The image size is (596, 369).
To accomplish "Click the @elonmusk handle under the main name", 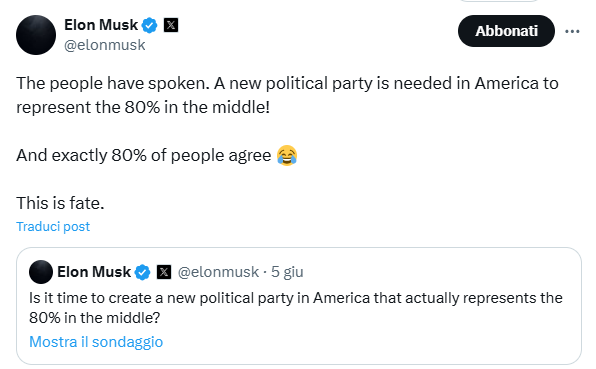I will click(105, 45).
